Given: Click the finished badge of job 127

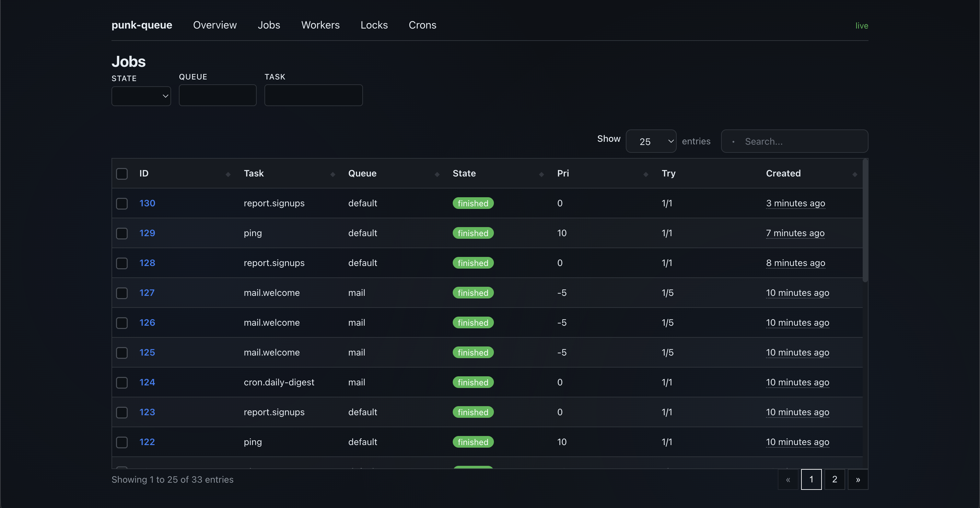Looking at the screenshot, I should pos(473,293).
